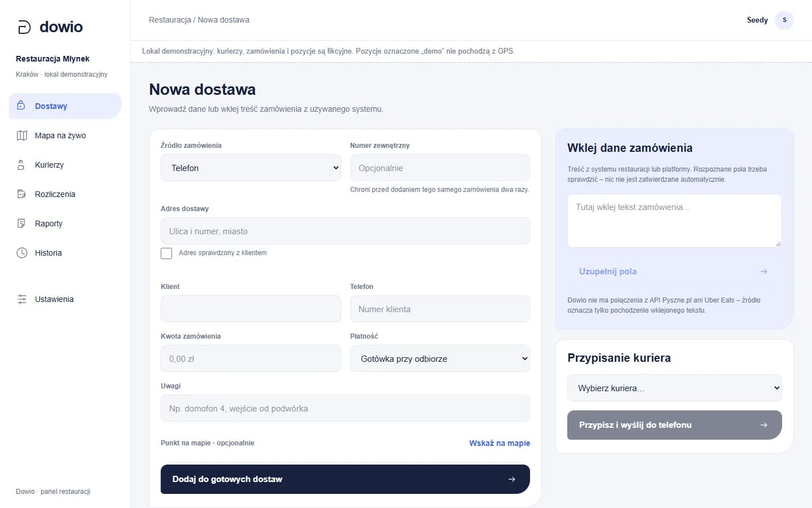Click Przypisz i wyślij do telefonu button
This screenshot has height=508, width=812.
(x=674, y=425)
